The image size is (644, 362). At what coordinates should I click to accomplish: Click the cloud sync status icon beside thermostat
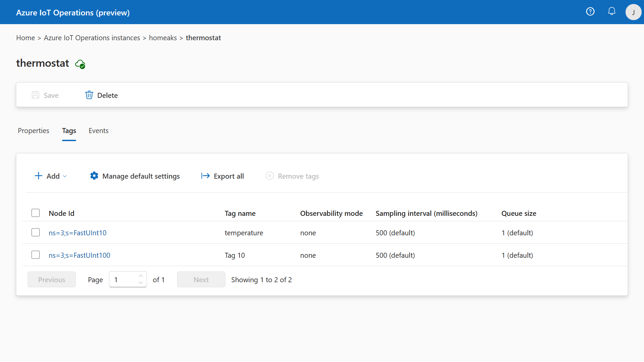[x=80, y=64]
